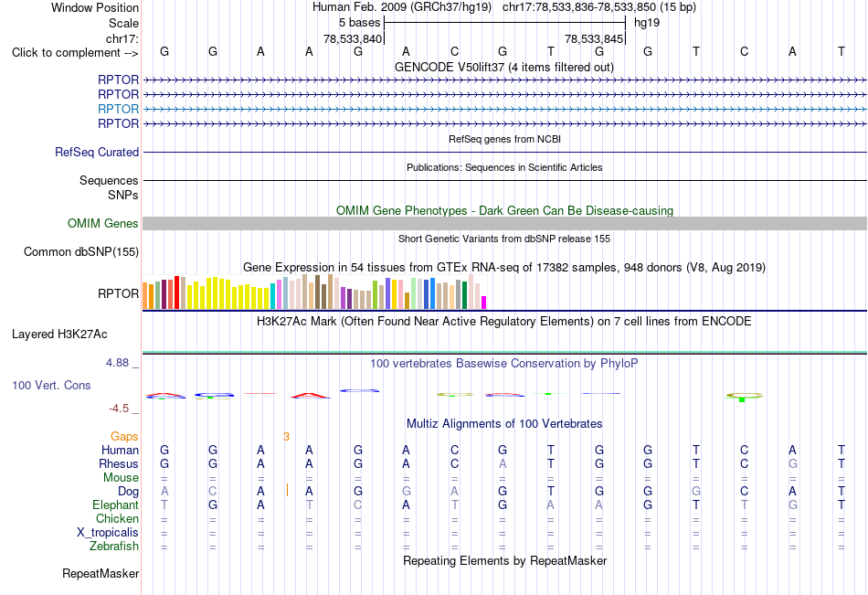Image resolution: width=868 pixels, height=595 pixels.
Task: Click 'Human Feb. 2009 (GRCh37/hg19)' assembly text
Action: (x=402, y=7)
